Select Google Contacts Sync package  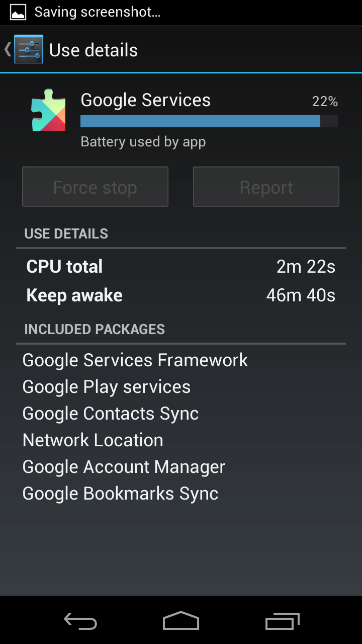click(x=111, y=414)
